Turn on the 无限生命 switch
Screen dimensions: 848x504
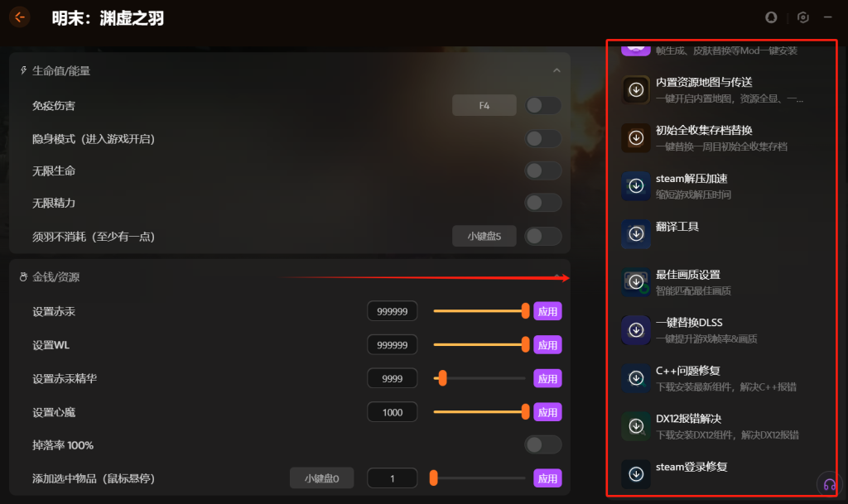pos(543,170)
